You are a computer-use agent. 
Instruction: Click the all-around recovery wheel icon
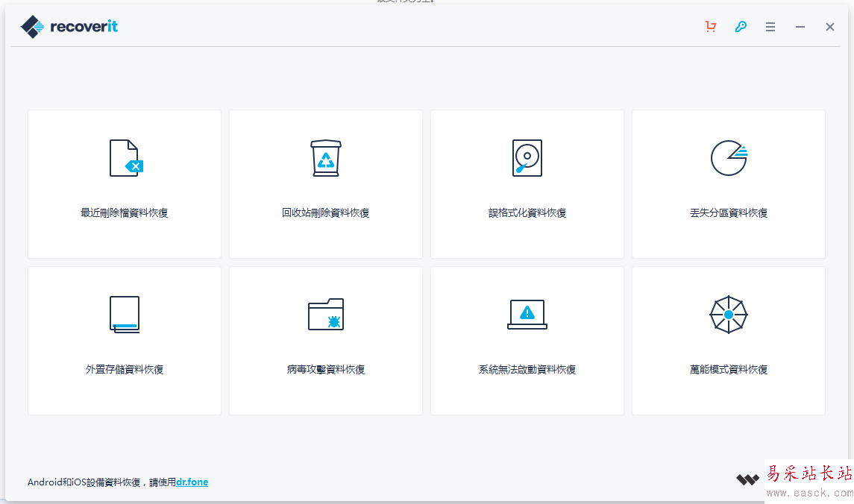point(729,315)
